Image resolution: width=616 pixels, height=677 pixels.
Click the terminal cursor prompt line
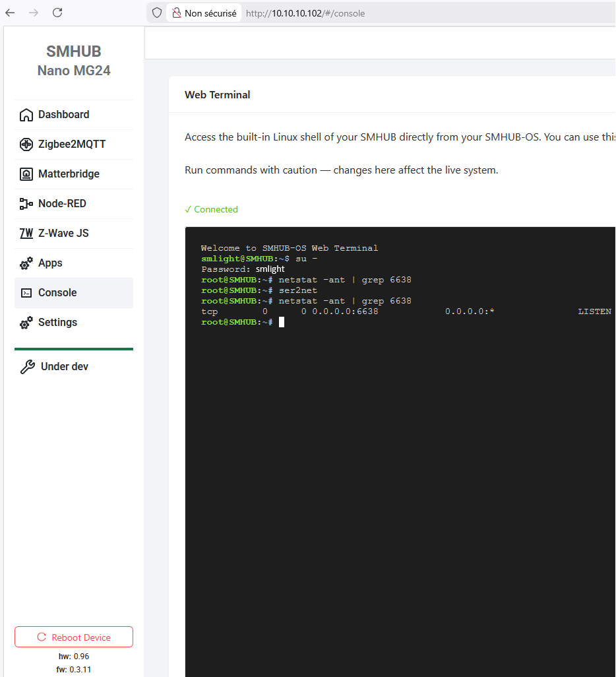[243, 322]
